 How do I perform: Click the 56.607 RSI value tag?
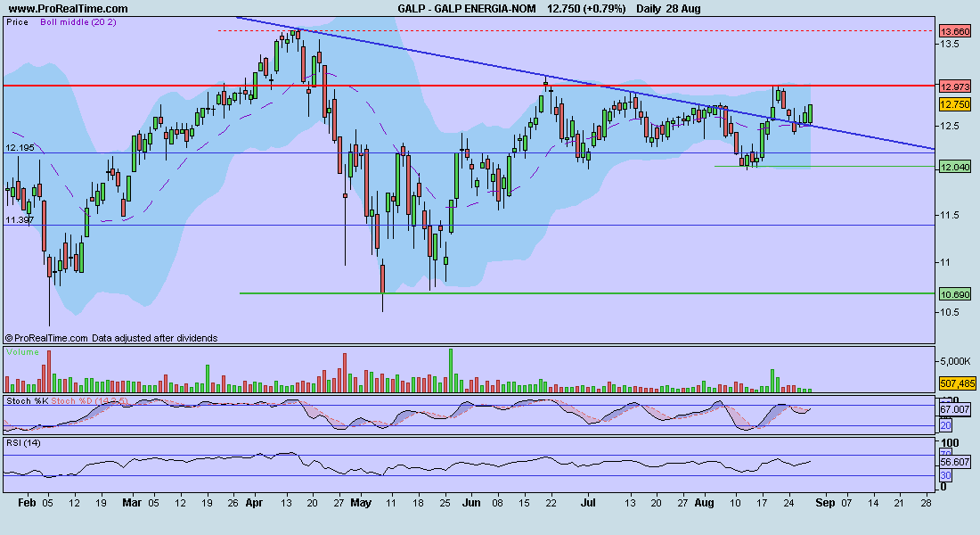pyautogui.click(x=955, y=462)
